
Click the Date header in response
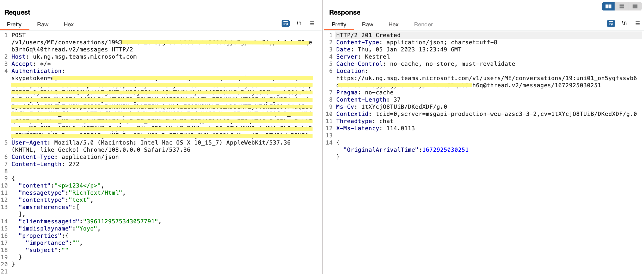coord(399,50)
